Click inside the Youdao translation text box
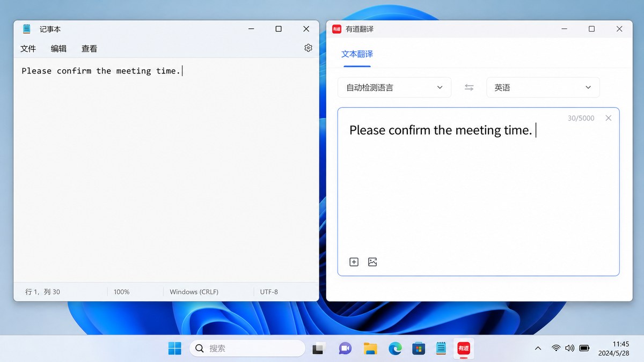 point(478,191)
